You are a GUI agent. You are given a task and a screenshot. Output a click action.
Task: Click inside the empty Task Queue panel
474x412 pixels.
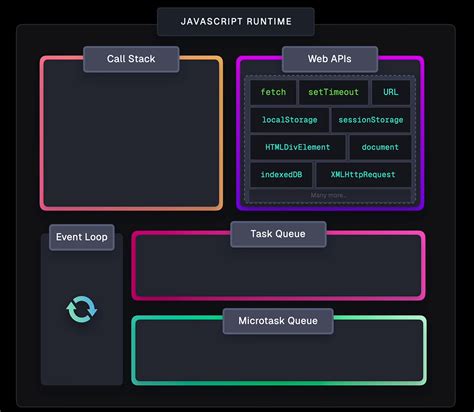pos(278,272)
